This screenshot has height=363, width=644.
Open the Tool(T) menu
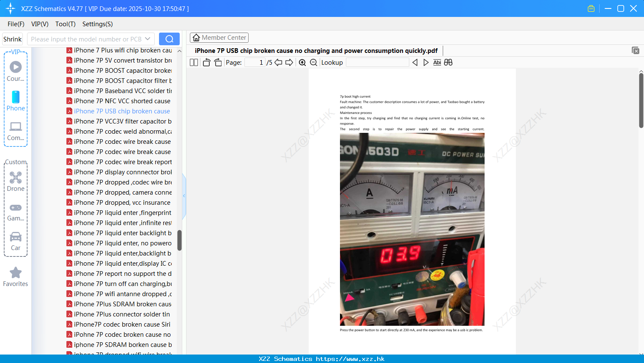coord(65,24)
